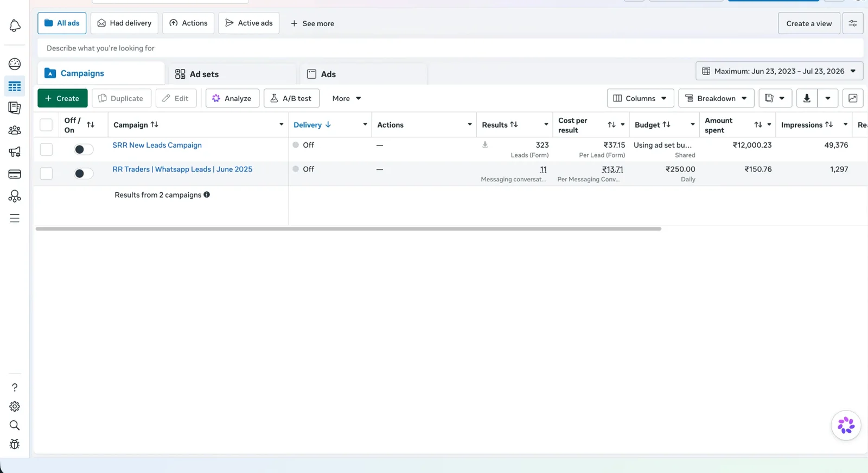Open billing card icon in sidebar

coord(15,174)
